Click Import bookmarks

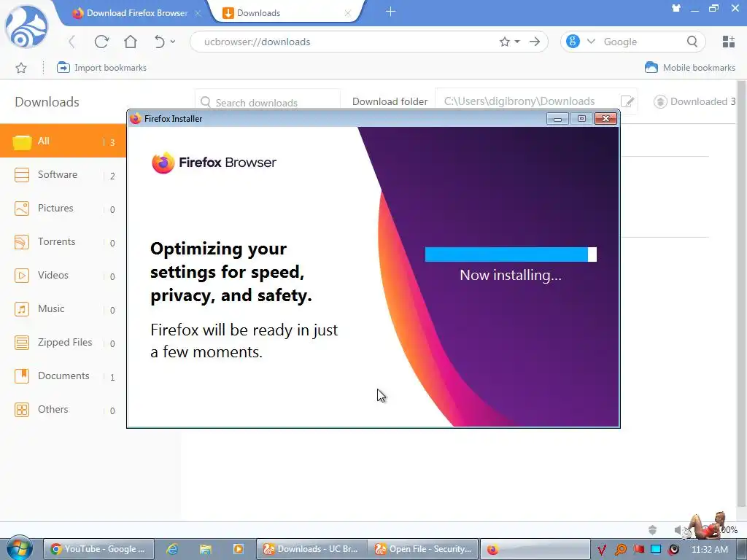(x=101, y=68)
